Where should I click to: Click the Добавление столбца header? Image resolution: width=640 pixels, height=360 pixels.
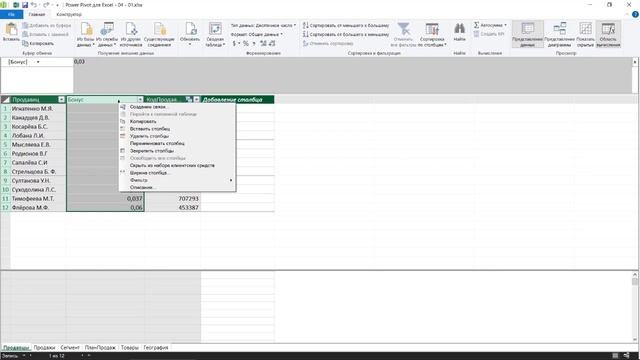(238, 100)
